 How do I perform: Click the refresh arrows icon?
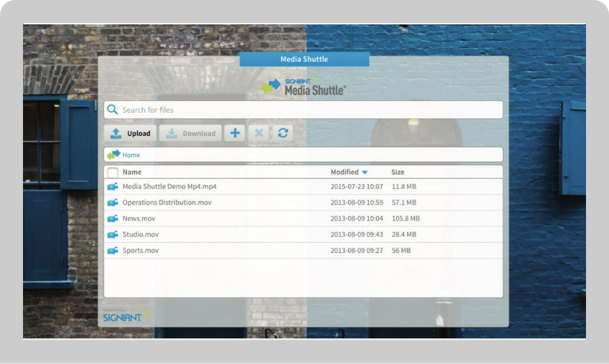click(283, 133)
